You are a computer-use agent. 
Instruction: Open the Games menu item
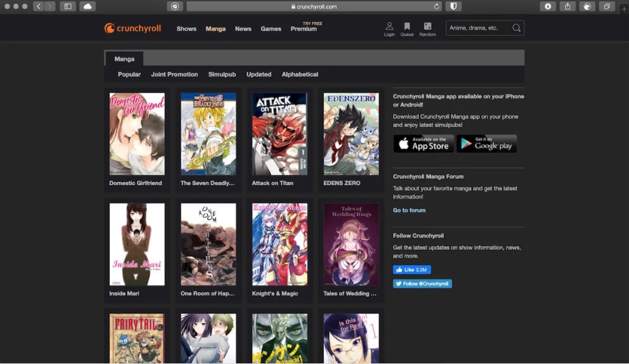tap(271, 29)
